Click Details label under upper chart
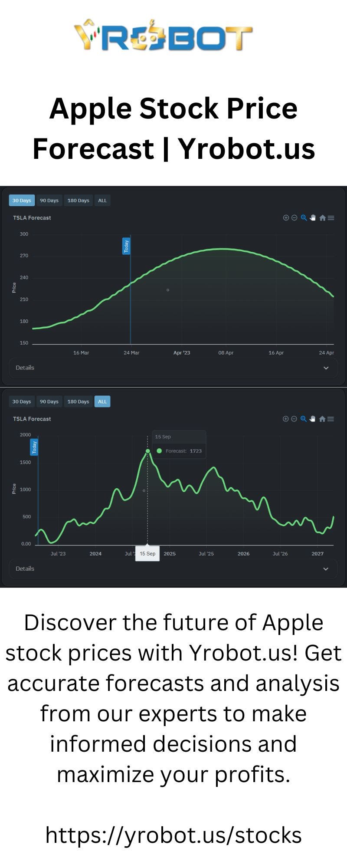This screenshot has width=347, height=868. point(25,368)
